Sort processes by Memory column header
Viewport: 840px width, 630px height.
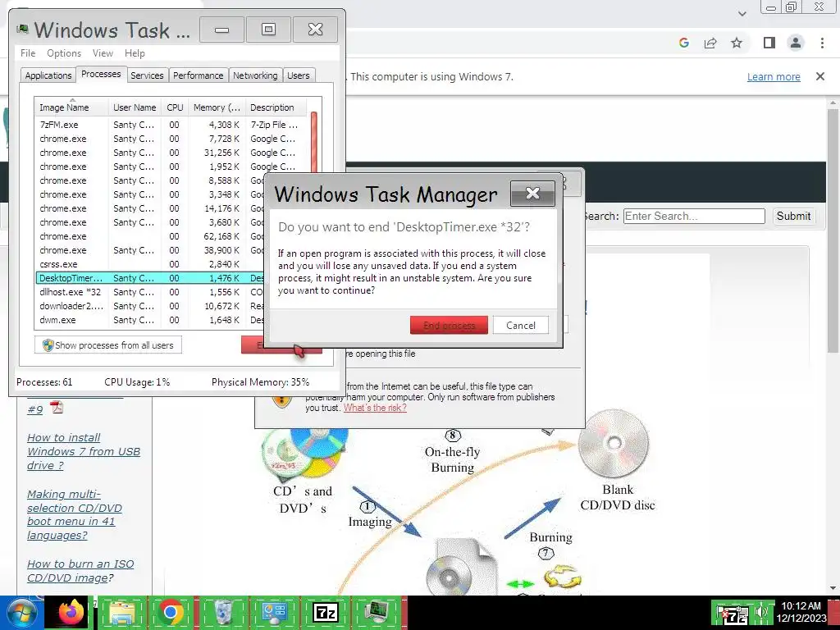pyautogui.click(x=217, y=107)
